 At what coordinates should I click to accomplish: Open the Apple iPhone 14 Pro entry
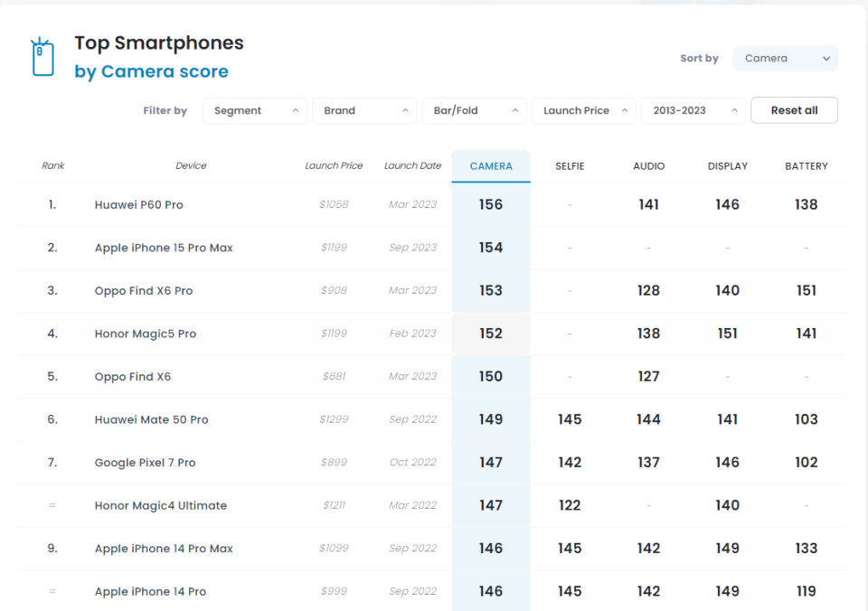click(151, 592)
